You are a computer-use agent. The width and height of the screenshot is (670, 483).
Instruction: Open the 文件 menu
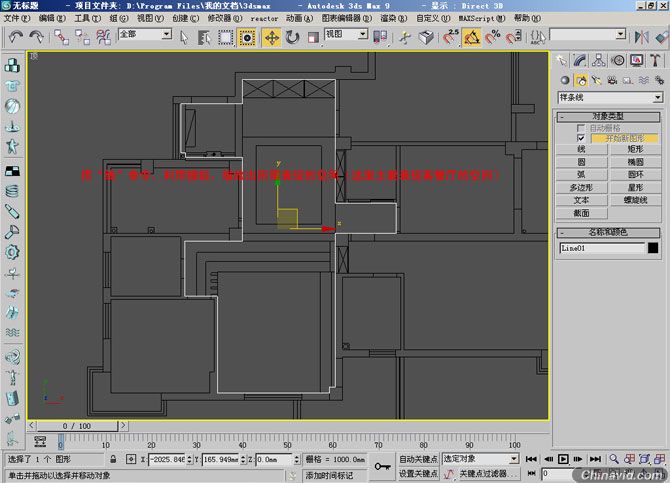17,18
